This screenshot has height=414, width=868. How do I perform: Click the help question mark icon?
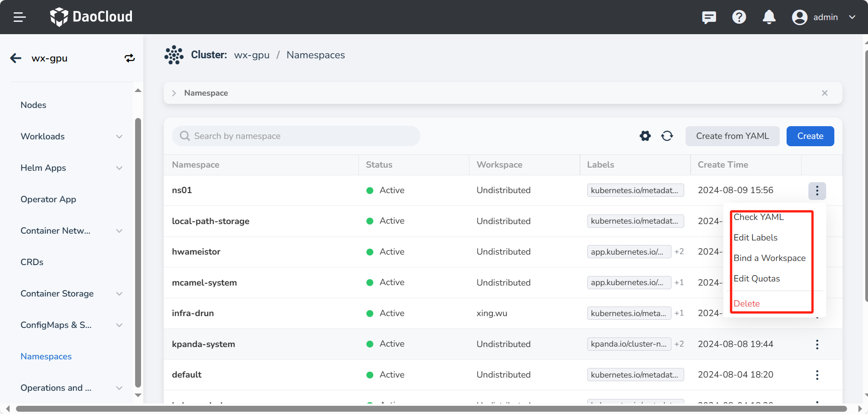[x=739, y=17]
